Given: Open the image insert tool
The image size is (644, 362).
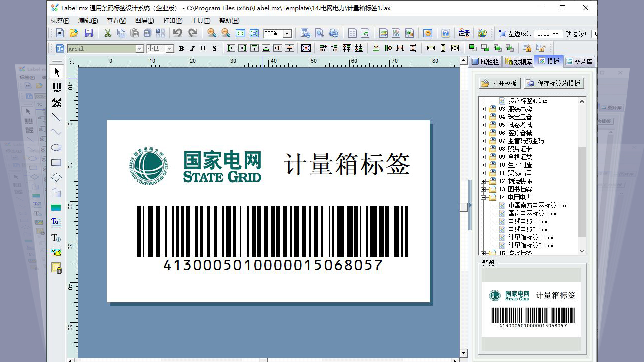Looking at the screenshot, I should pyautogui.click(x=56, y=252).
